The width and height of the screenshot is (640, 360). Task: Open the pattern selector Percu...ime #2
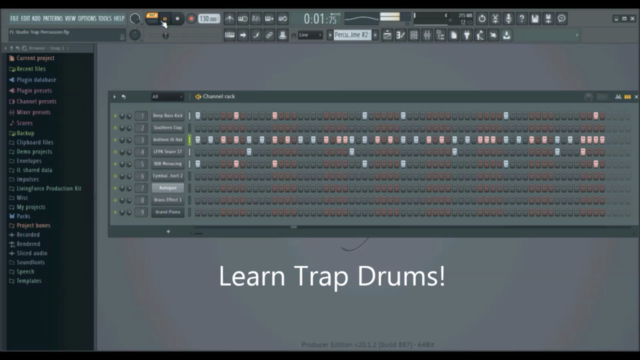(352, 35)
